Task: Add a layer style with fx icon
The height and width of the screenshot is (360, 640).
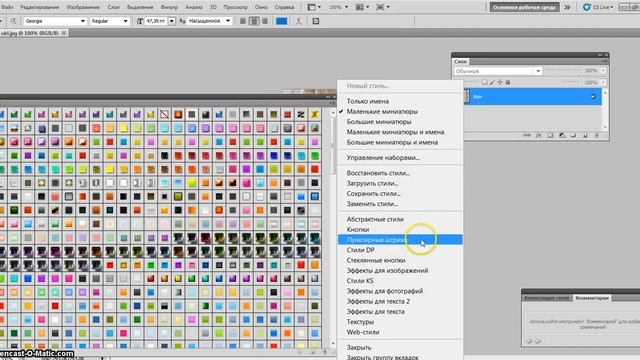Action: [539, 135]
